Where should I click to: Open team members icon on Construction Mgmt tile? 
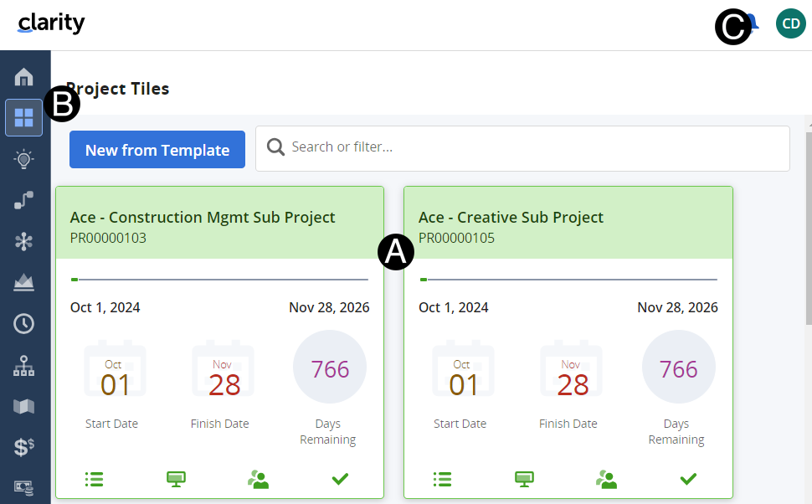pyautogui.click(x=258, y=479)
